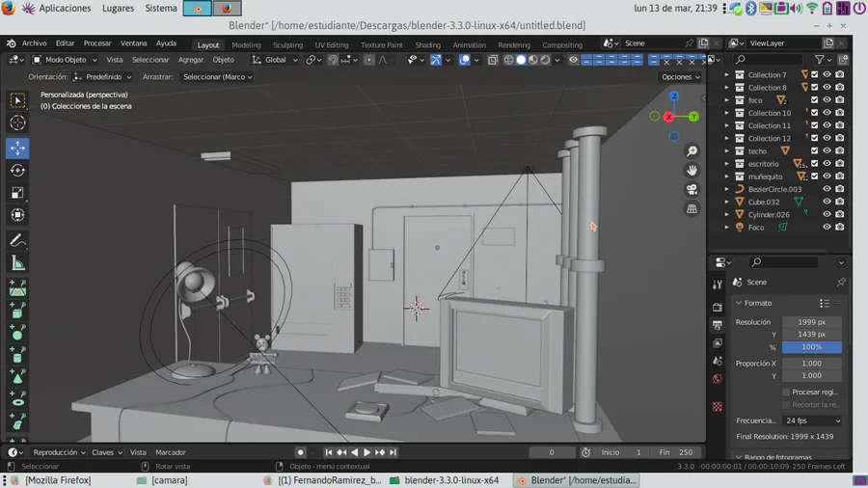This screenshot has height=488, width=868.
Task: Hide Cube.032 with eye icon
Action: [827, 202]
